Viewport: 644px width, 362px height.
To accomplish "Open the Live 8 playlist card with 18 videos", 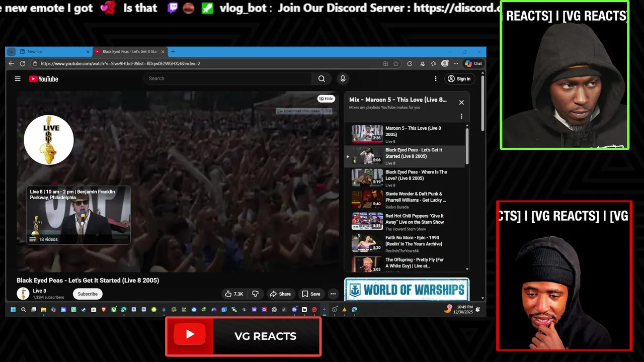I will pos(78,215).
